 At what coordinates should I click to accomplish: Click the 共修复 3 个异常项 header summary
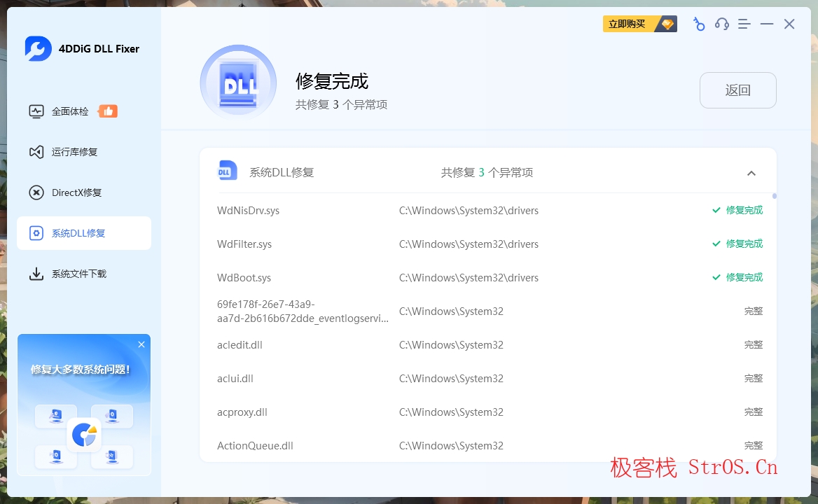pyautogui.click(x=341, y=105)
